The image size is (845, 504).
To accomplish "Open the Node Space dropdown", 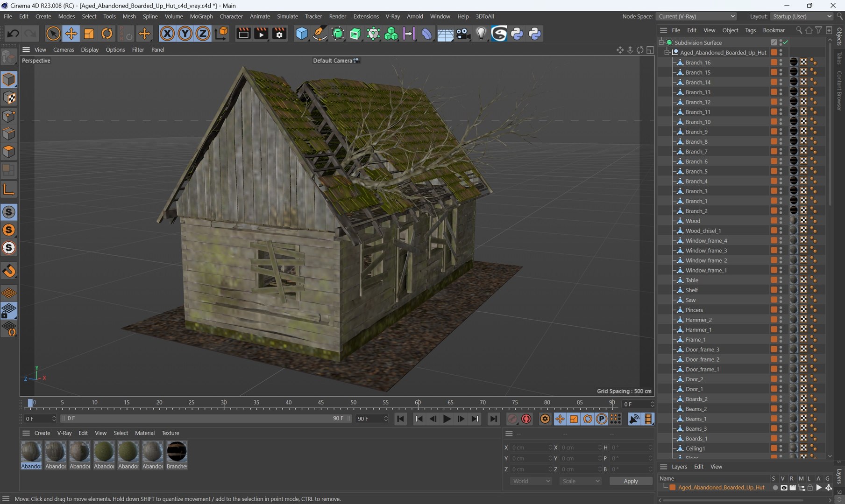I will click(696, 16).
